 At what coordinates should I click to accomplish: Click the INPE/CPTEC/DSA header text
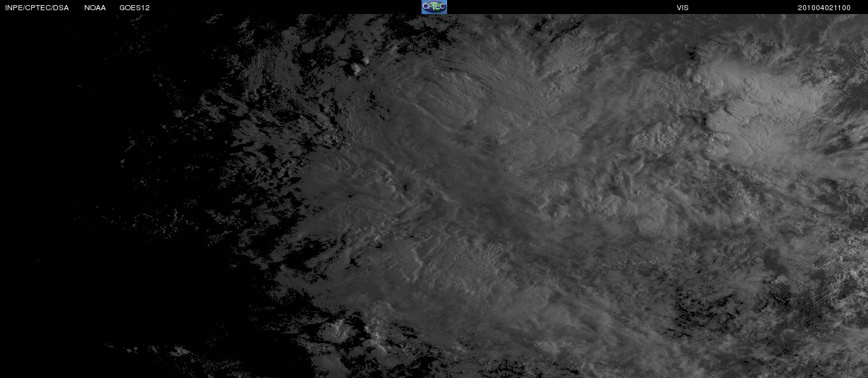click(37, 8)
